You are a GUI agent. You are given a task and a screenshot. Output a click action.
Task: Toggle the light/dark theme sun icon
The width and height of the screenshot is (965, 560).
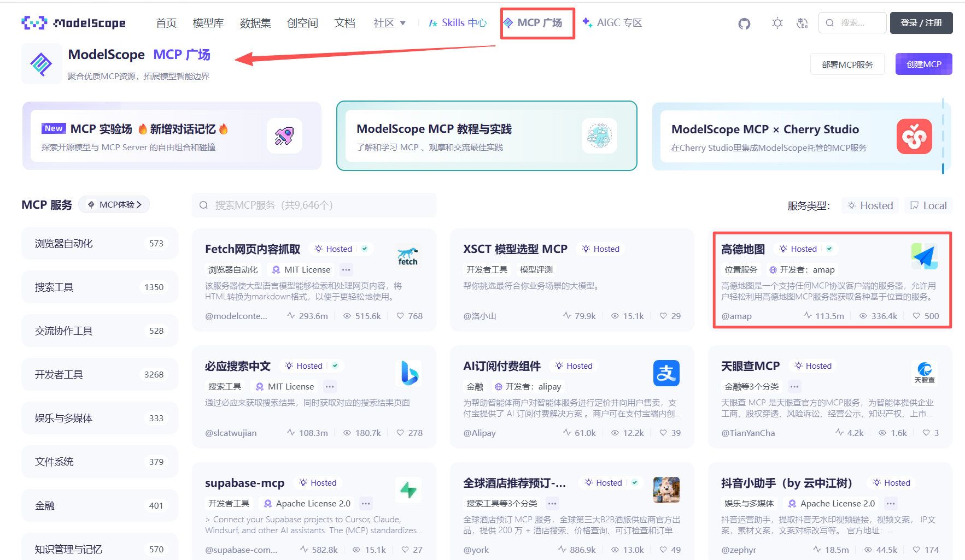click(777, 23)
